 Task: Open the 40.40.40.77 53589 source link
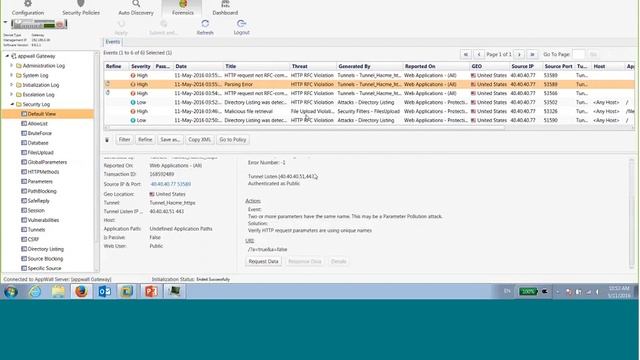tap(171, 184)
